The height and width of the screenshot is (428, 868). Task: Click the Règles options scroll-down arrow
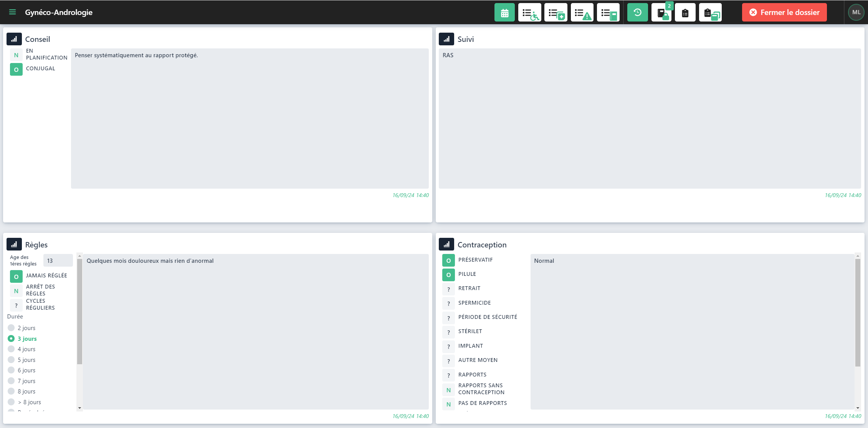[79, 408]
